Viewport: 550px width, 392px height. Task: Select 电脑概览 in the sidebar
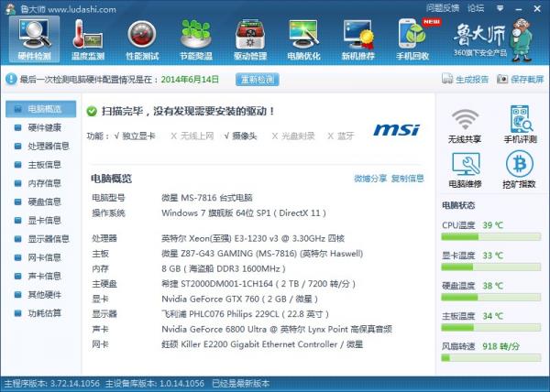click(40, 109)
